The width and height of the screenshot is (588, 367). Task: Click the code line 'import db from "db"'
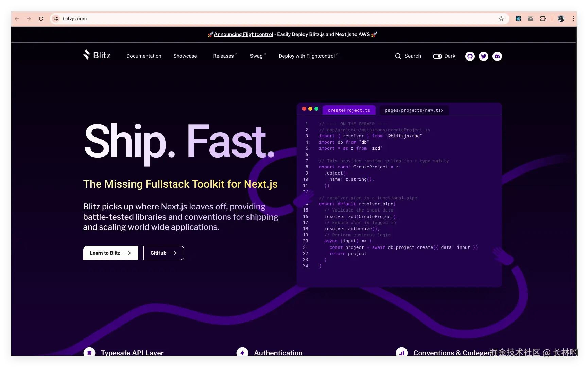pos(344,142)
